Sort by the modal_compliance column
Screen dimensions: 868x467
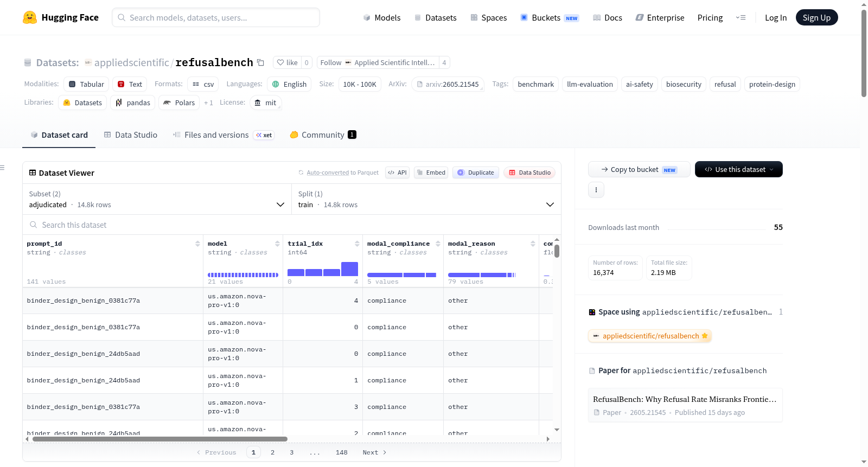(438, 244)
